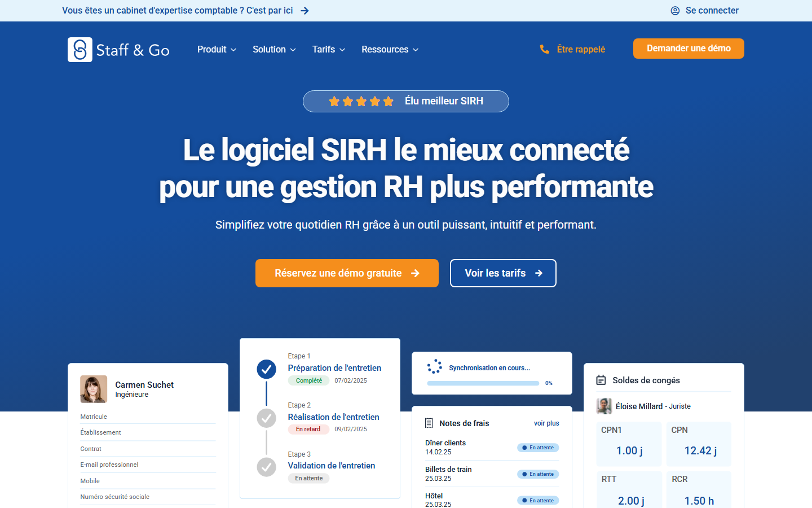Viewport: 812px width, 508px height.
Task: Expand the Solution dropdown menu
Action: 274,50
